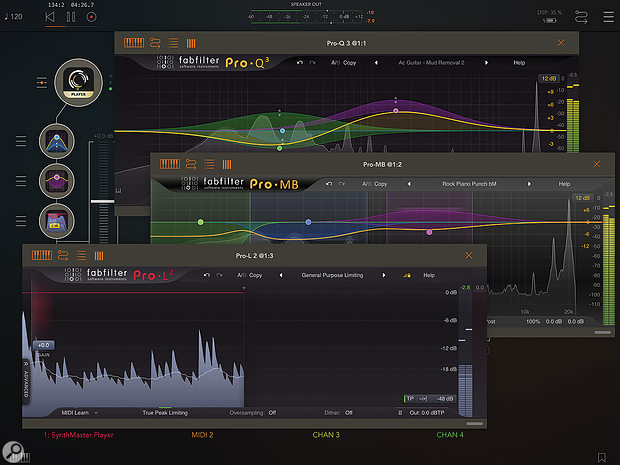Open Help menu in Pro-MB
The height and width of the screenshot is (465, 620).
coord(564,184)
